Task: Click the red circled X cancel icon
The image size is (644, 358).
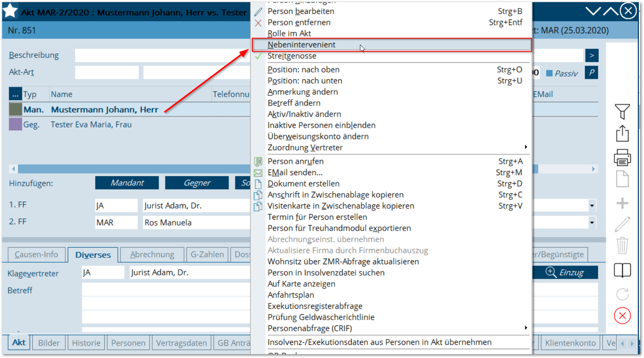Action: coord(622,316)
